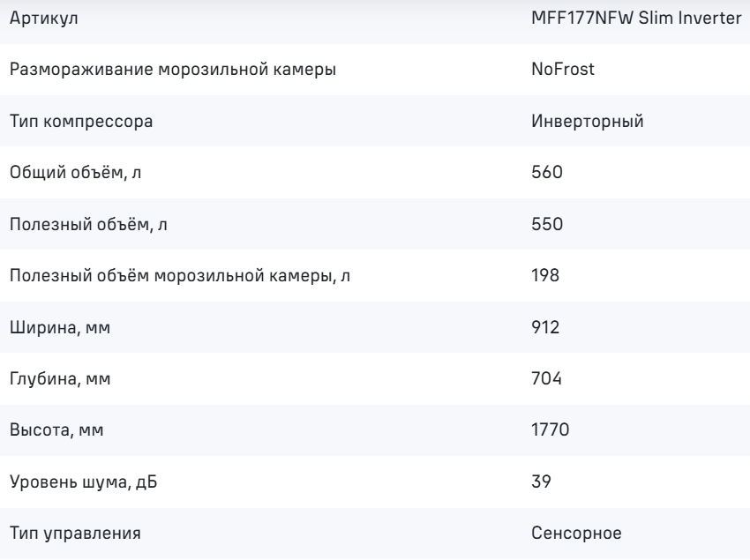
Task: Click the height value 1770
Action: pyautogui.click(x=550, y=429)
